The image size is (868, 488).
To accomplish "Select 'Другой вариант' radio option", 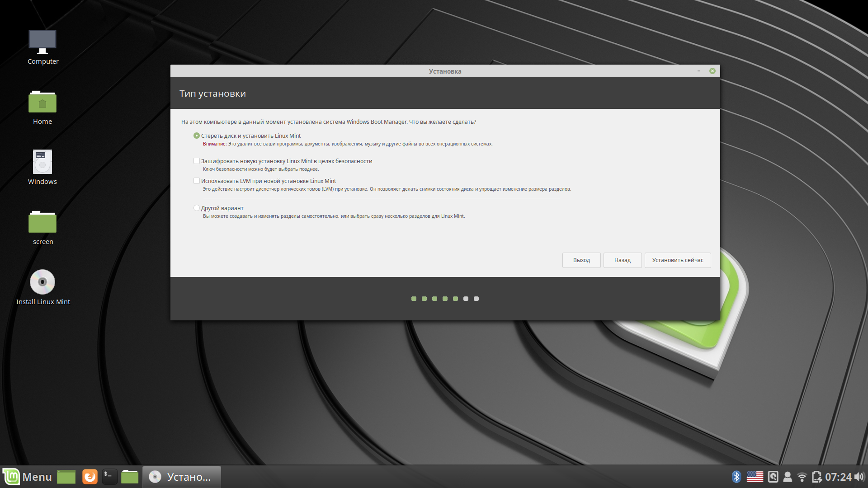I will (197, 208).
